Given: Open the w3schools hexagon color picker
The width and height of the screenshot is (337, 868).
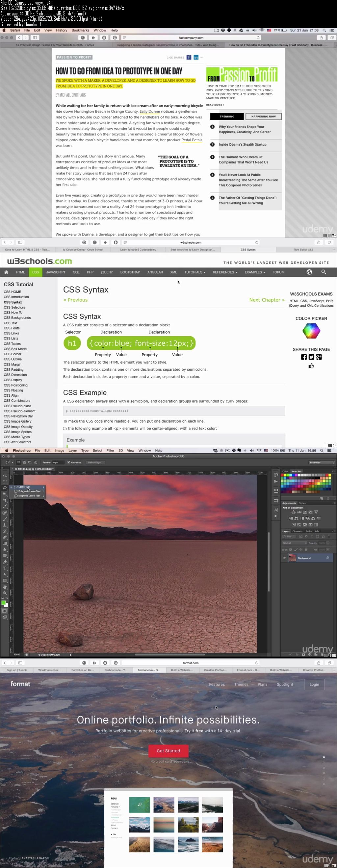Looking at the screenshot, I should point(311,331).
